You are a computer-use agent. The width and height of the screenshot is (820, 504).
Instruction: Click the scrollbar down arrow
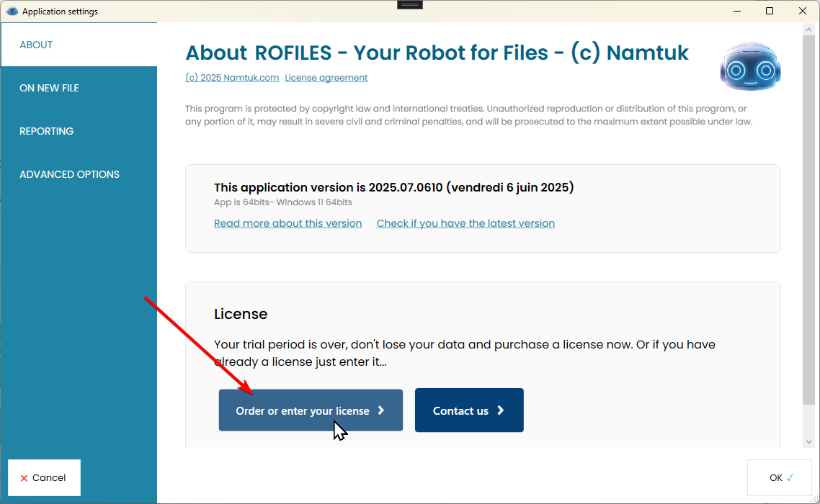[x=808, y=442]
